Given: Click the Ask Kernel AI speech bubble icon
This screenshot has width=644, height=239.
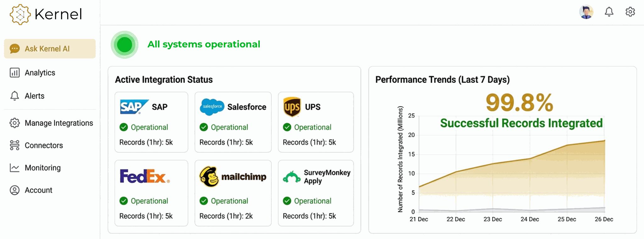Looking at the screenshot, I should coord(15,49).
